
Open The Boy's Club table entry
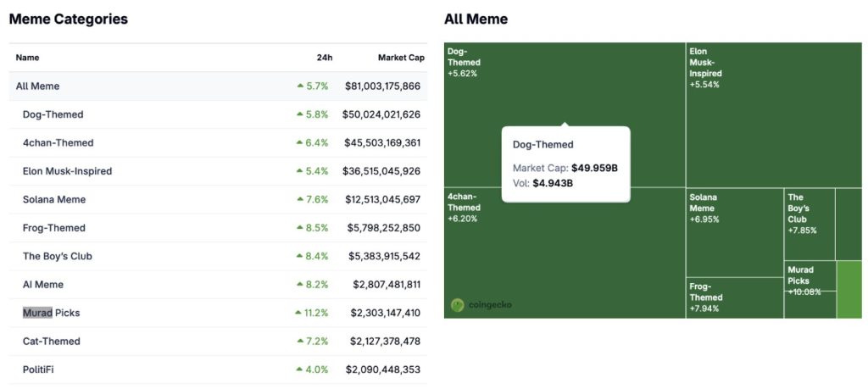click(58, 256)
